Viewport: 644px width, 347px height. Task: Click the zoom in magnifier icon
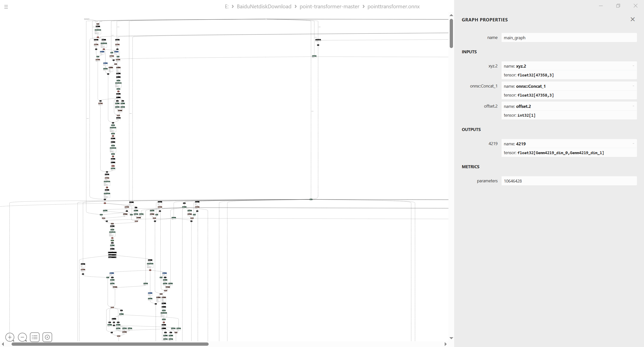pos(10,337)
